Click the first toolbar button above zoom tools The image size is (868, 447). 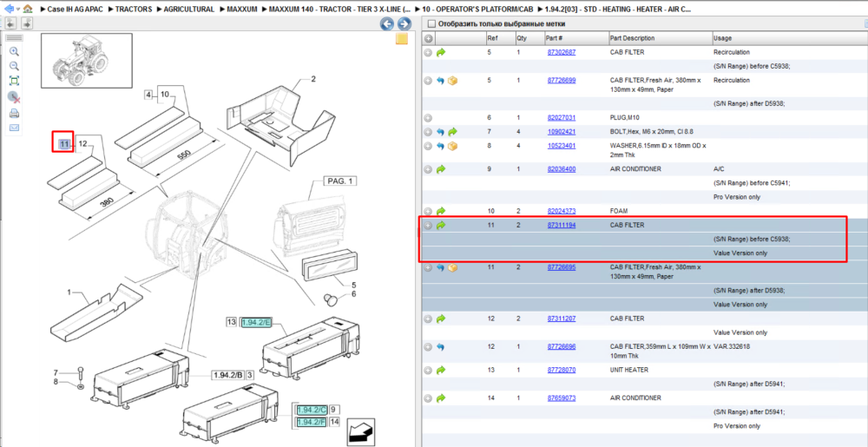pyautogui.click(x=10, y=23)
